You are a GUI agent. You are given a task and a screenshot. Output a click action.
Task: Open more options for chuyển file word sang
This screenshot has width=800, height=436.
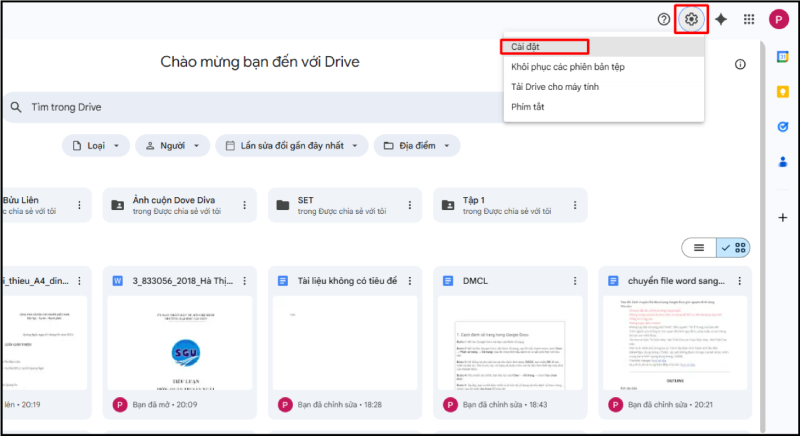pyautogui.click(x=740, y=281)
